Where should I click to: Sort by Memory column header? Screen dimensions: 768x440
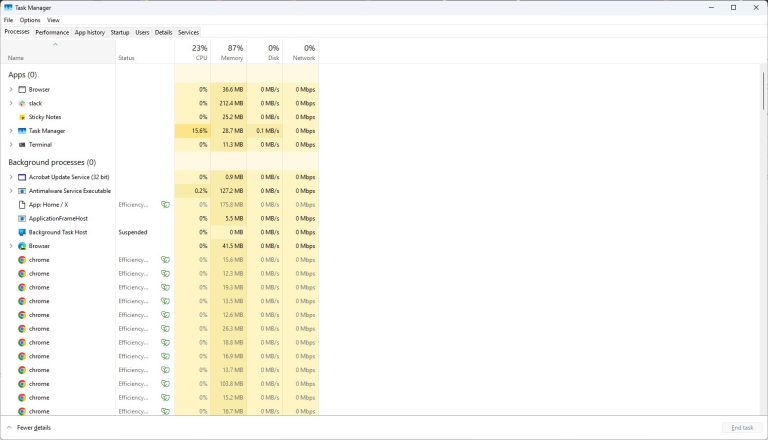(229, 51)
